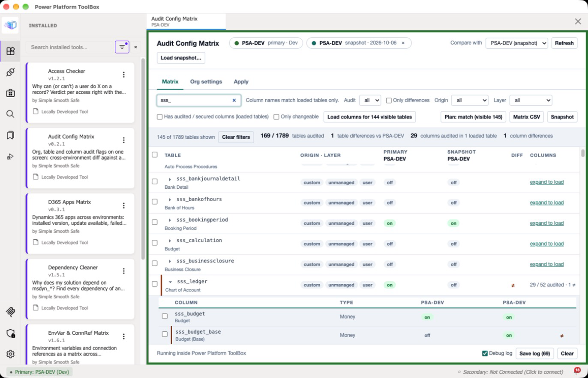Viewport: 588px width, 378px height.
Task: Select the Matrix tab
Action: tap(170, 81)
